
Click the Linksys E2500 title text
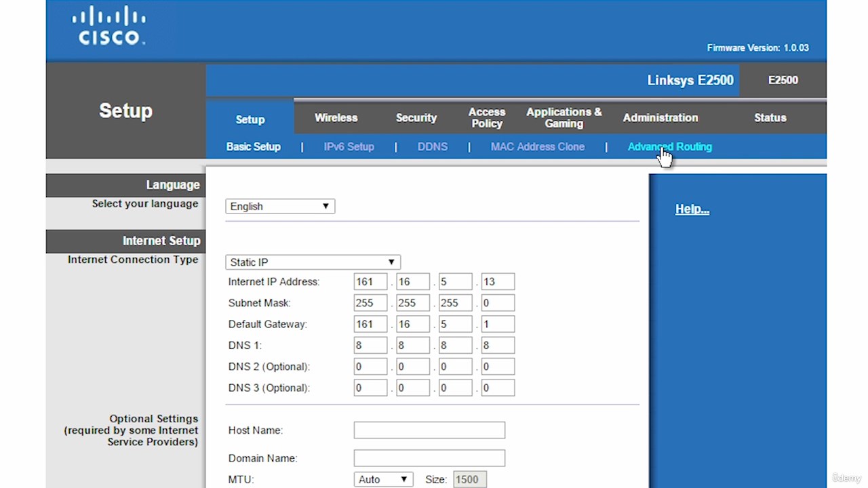point(690,80)
